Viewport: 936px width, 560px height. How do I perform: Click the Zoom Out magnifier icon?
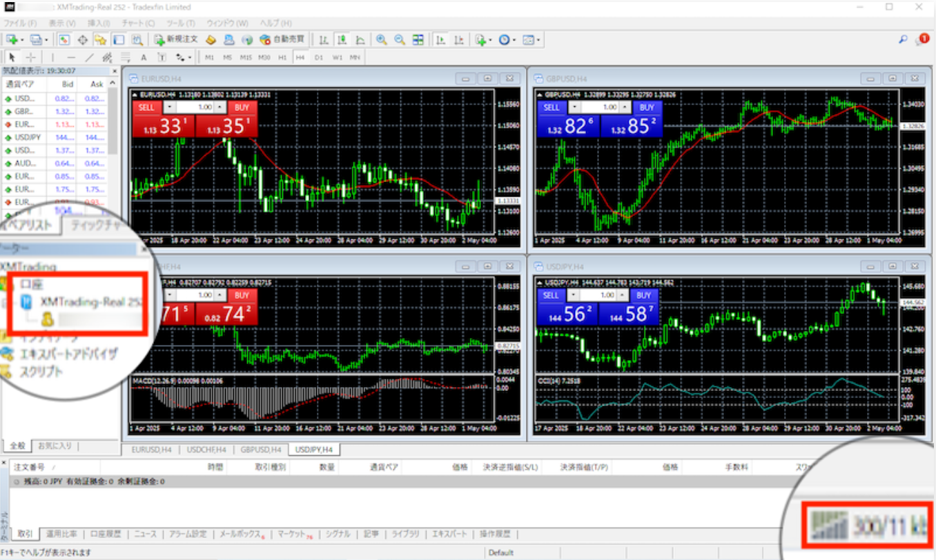coord(399,40)
